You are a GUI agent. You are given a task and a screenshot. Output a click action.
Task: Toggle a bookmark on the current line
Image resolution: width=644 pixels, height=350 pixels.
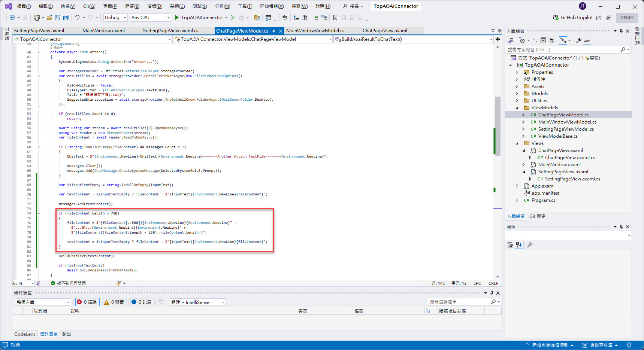(335, 18)
